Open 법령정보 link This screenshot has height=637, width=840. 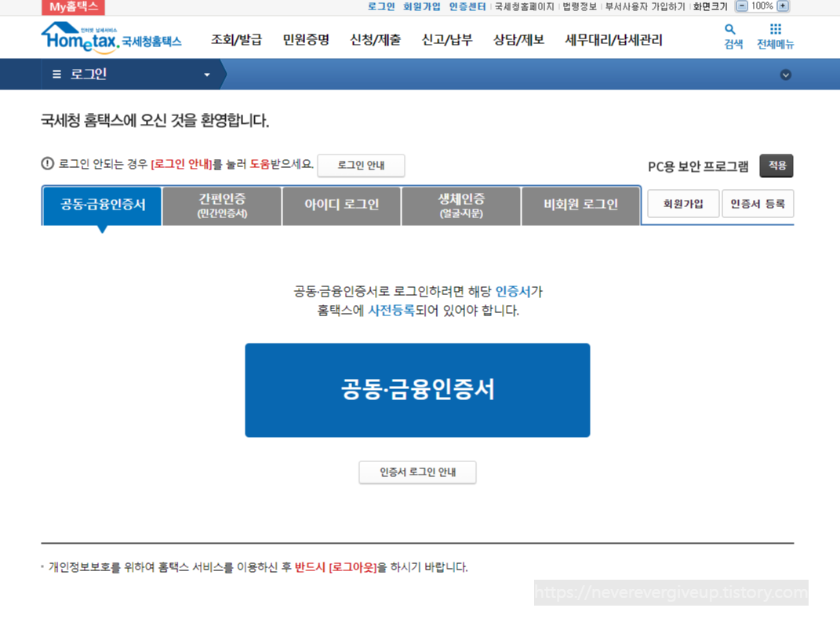point(579,6)
